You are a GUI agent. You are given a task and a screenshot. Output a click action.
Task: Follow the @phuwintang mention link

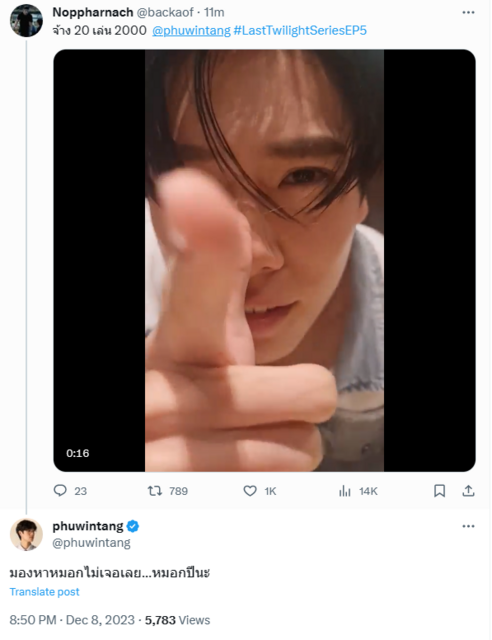click(191, 31)
